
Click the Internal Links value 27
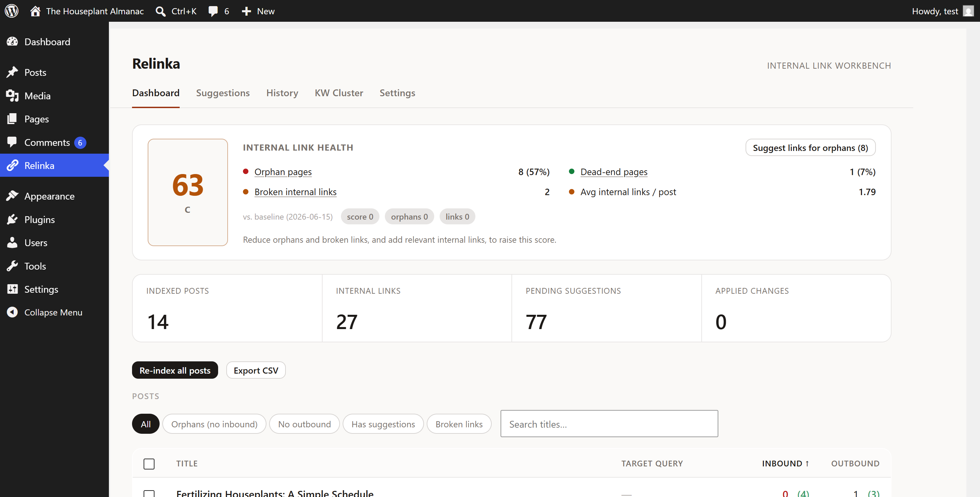(x=347, y=322)
